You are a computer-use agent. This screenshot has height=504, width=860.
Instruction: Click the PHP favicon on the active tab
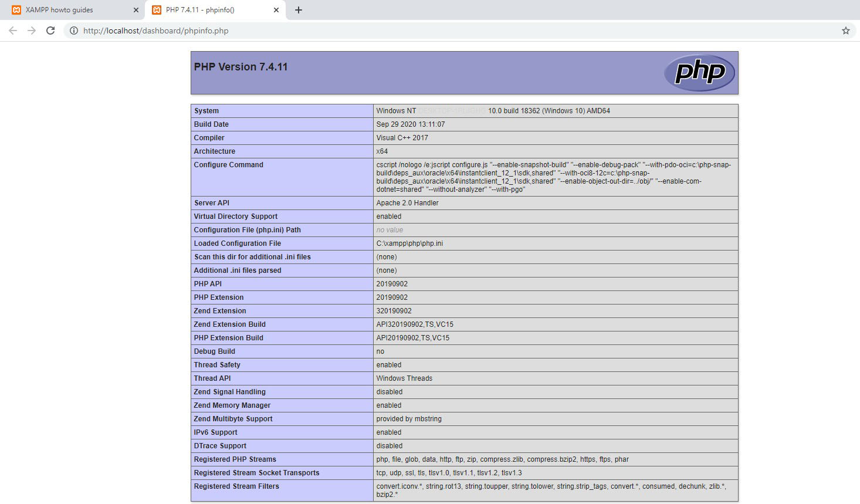click(x=157, y=9)
